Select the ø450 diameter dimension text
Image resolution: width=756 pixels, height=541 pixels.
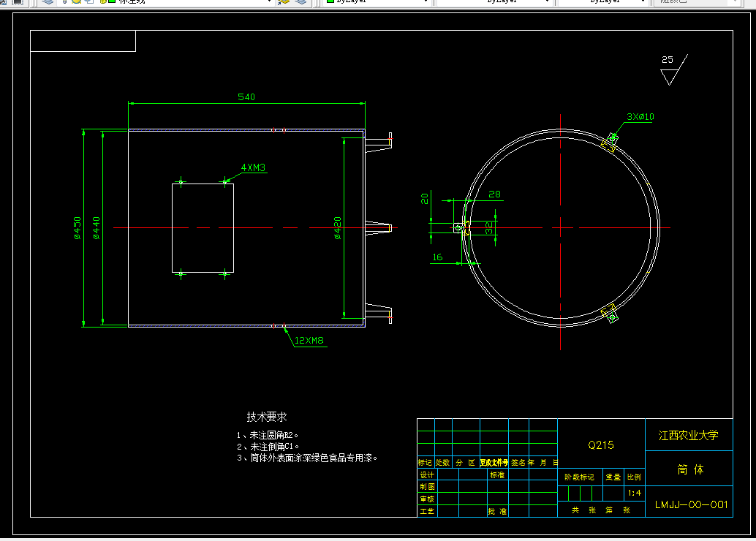point(78,228)
